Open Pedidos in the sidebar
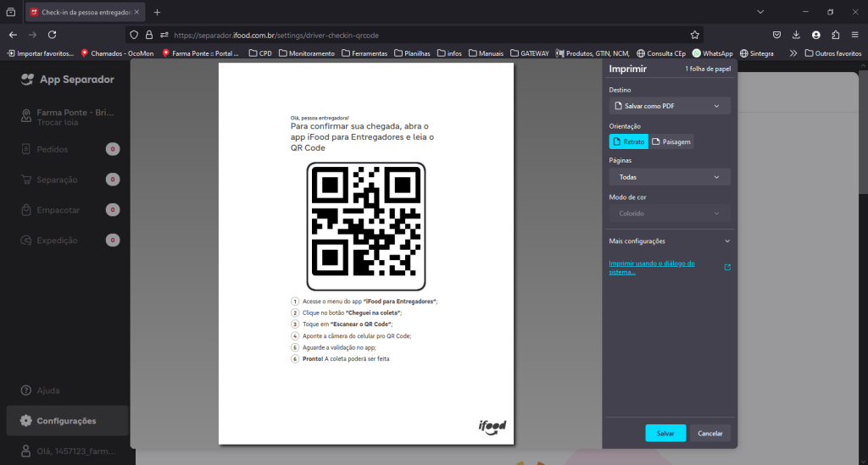868x465 pixels. (x=68, y=149)
